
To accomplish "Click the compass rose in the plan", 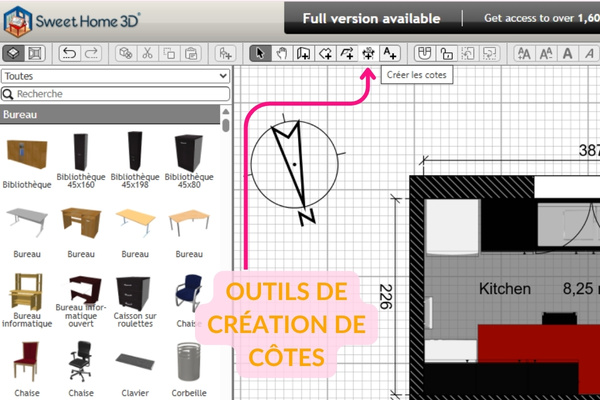I will click(x=295, y=165).
